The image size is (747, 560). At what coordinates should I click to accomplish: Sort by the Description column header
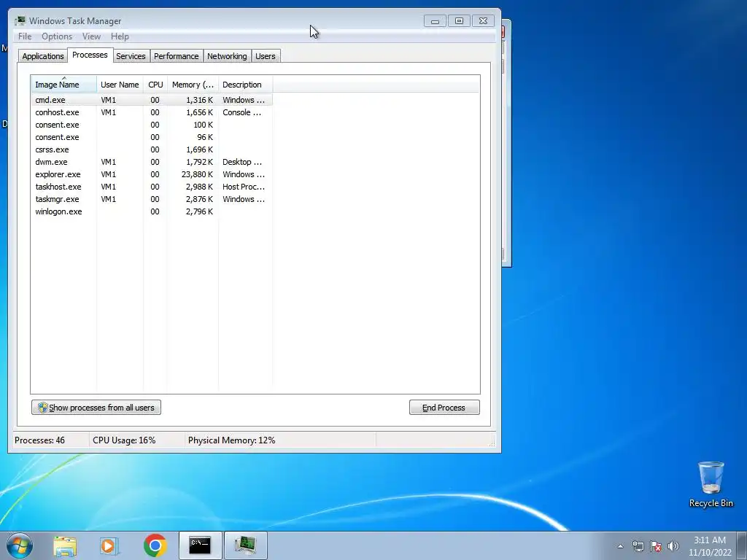click(245, 85)
